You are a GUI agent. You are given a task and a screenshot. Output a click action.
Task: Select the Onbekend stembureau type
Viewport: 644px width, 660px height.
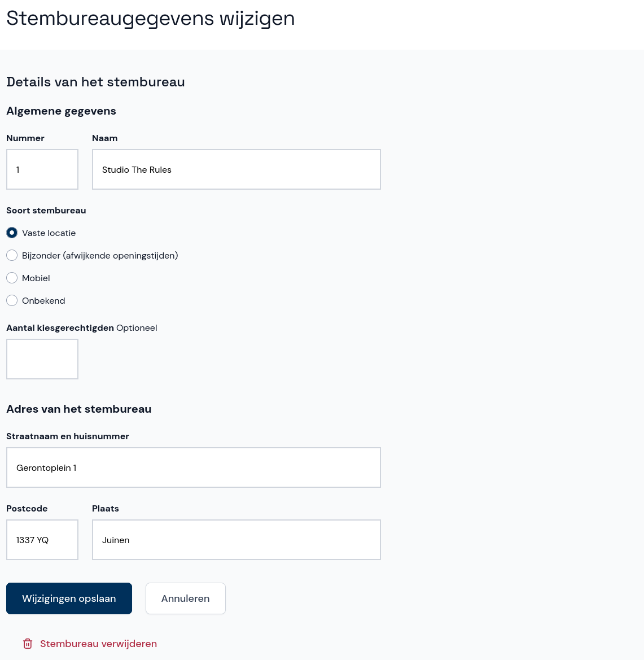[x=12, y=300]
